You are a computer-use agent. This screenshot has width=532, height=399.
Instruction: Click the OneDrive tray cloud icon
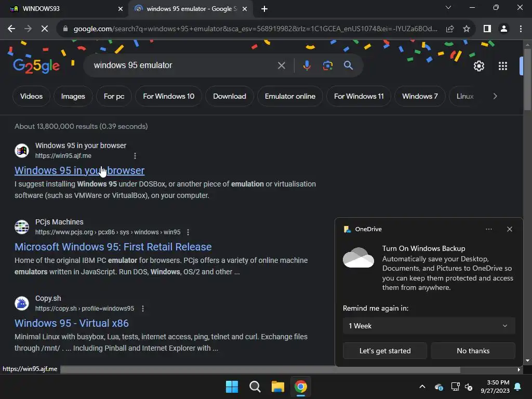438,387
